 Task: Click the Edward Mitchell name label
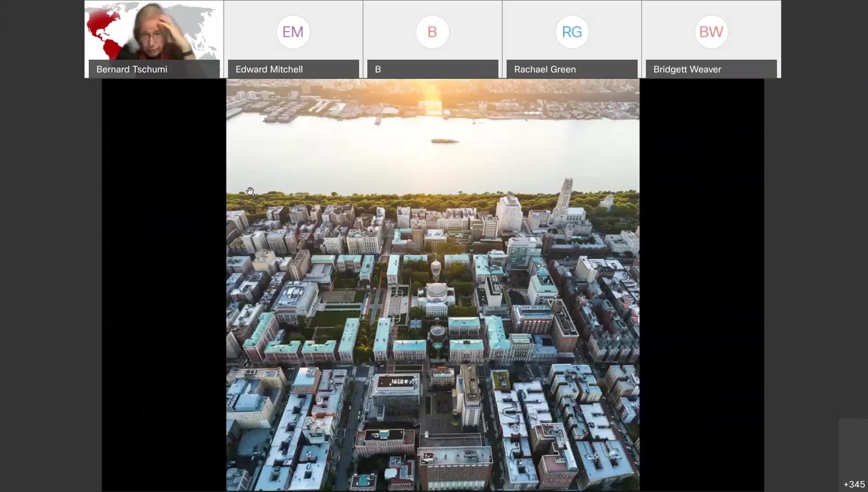(269, 69)
